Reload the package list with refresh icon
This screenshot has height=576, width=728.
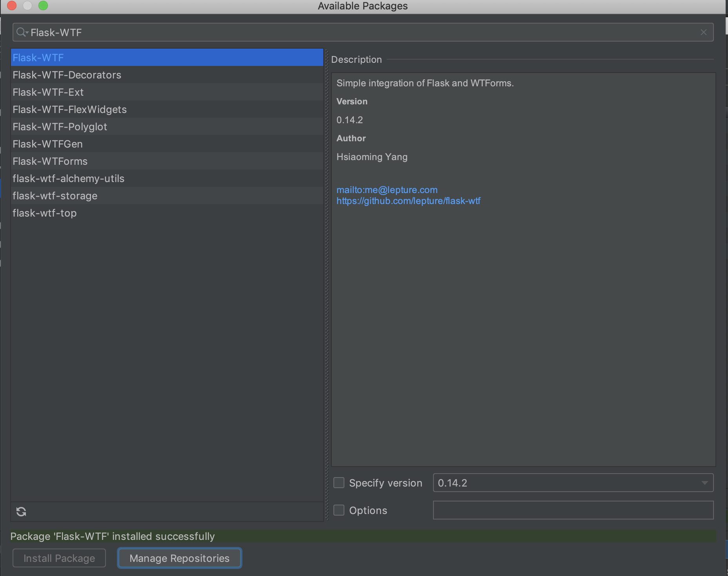[21, 512]
